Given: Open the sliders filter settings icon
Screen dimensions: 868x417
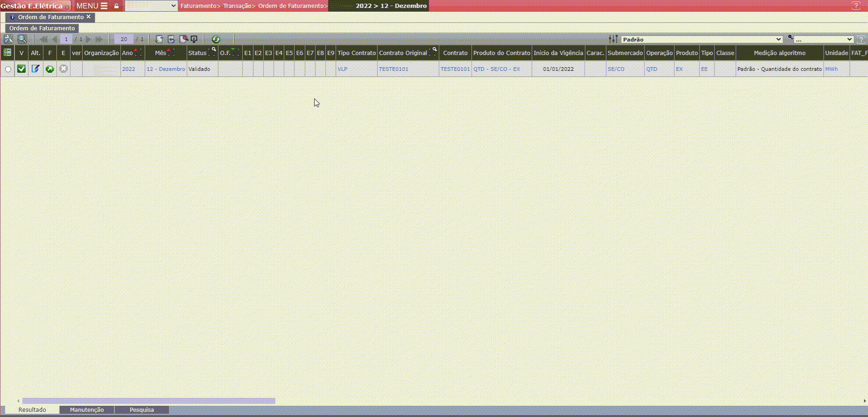Looking at the screenshot, I should point(613,39).
